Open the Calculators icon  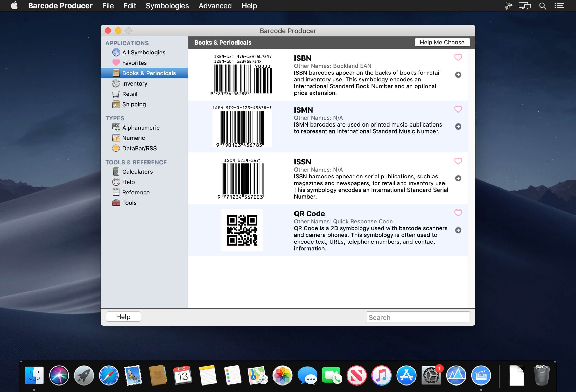116,172
